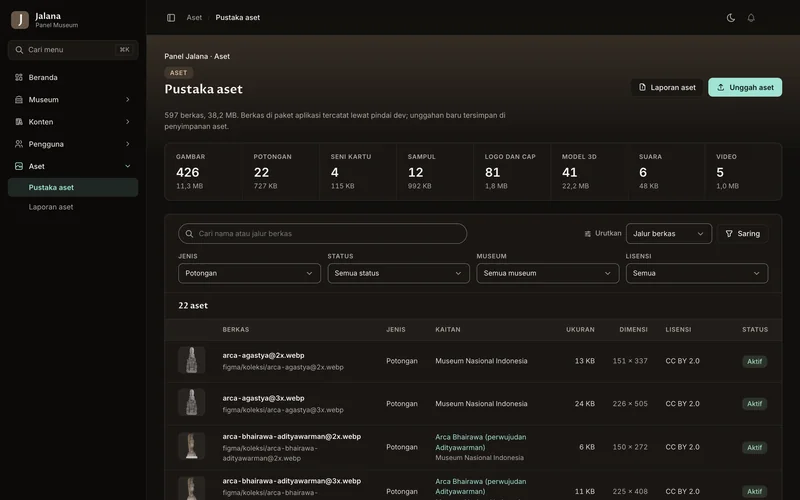Toggle the sidebar panel icon
The image size is (800, 500).
click(171, 18)
